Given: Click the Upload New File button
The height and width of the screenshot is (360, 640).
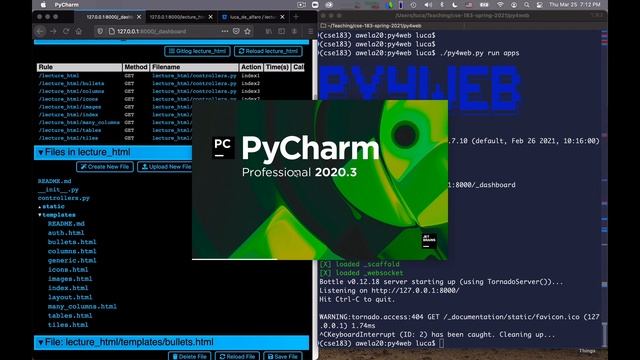Looking at the screenshot, I should [x=166, y=167].
